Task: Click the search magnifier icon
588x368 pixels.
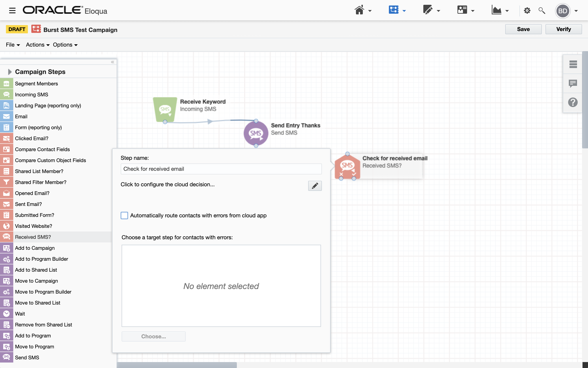Action: (x=541, y=11)
